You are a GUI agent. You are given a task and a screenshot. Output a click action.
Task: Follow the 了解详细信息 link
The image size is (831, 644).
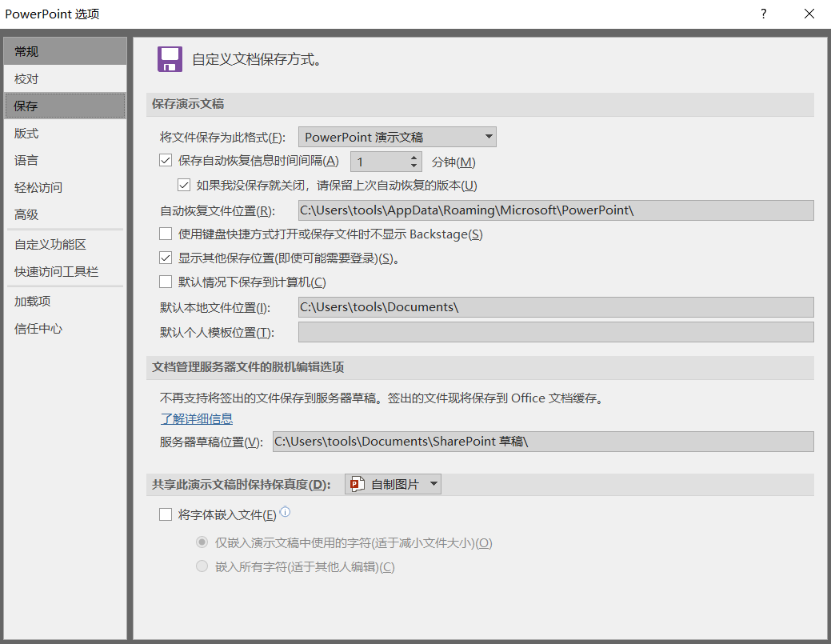197,418
